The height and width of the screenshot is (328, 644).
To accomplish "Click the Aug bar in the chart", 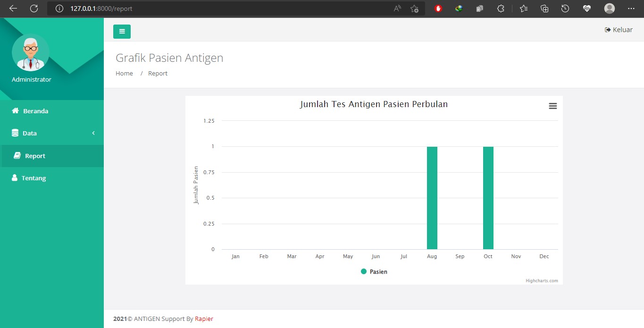I will [432, 198].
